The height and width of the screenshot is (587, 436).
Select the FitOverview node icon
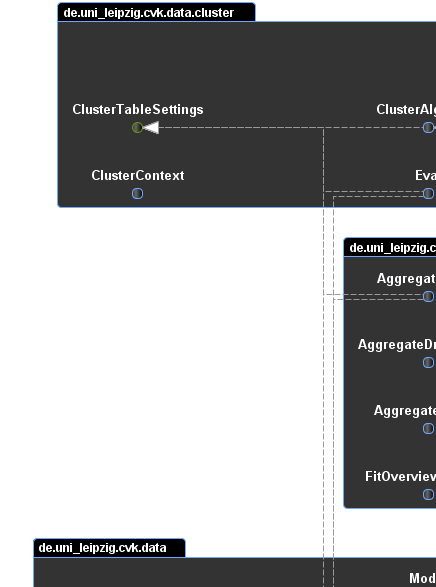click(428, 495)
